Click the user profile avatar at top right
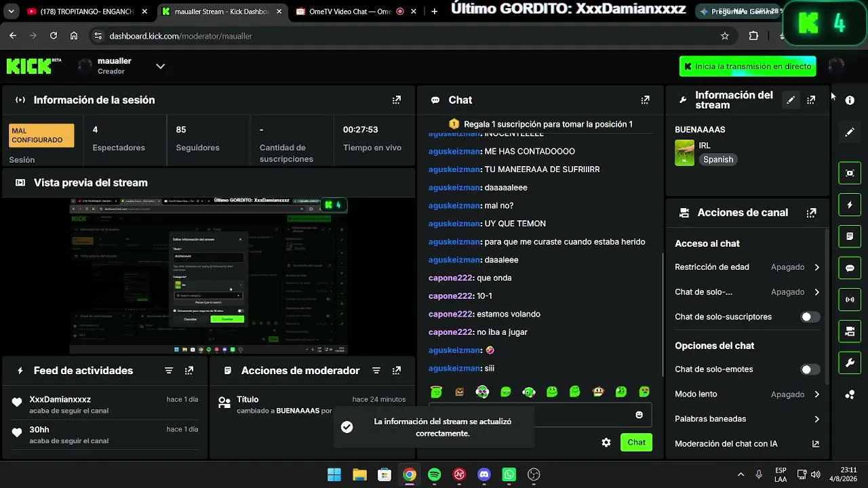Viewport: 868px width, 488px height. tap(835, 66)
